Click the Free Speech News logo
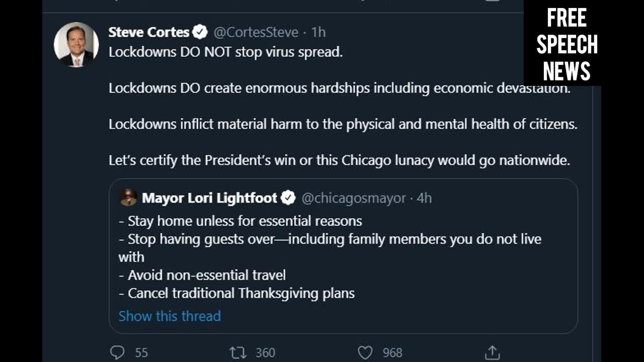 (x=567, y=45)
